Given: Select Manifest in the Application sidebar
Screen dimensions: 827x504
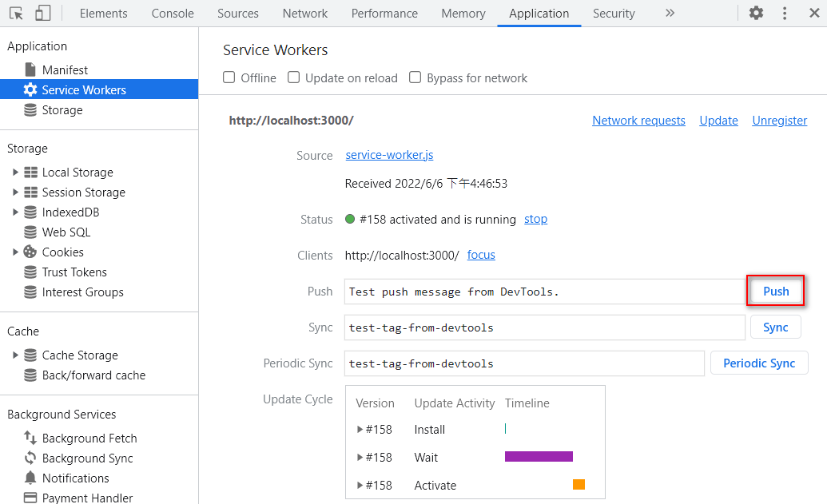Looking at the screenshot, I should [x=65, y=70].
